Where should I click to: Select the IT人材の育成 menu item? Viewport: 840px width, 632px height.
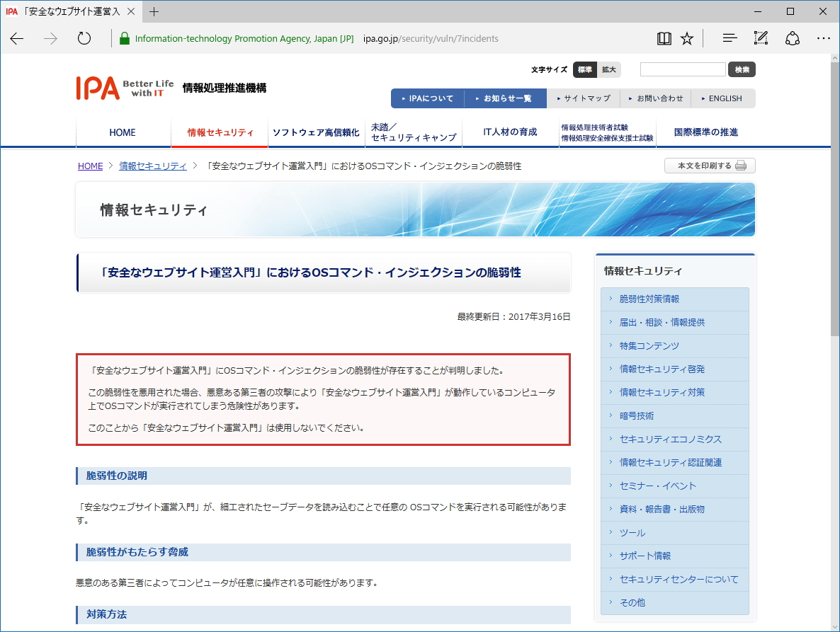click(509, 132)
